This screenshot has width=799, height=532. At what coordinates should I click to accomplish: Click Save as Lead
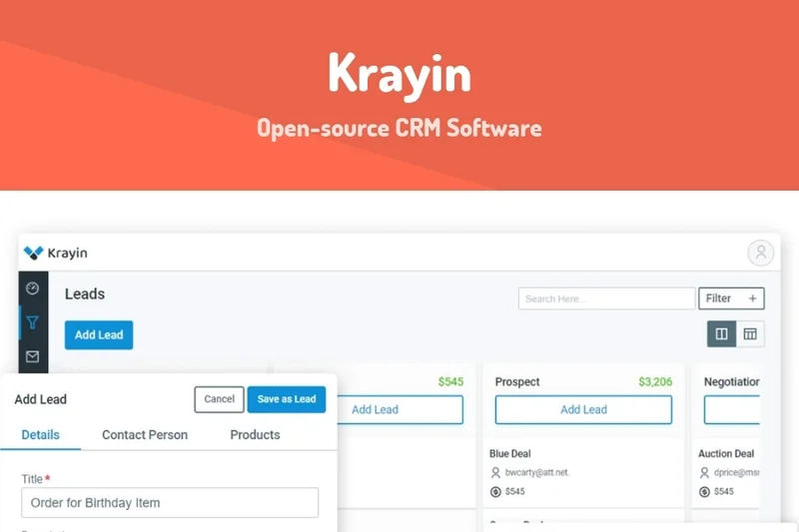(287, 399)
